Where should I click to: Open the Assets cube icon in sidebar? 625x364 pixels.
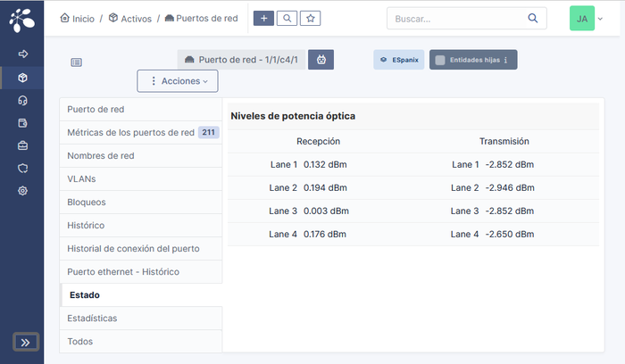(x=22, y=78)
